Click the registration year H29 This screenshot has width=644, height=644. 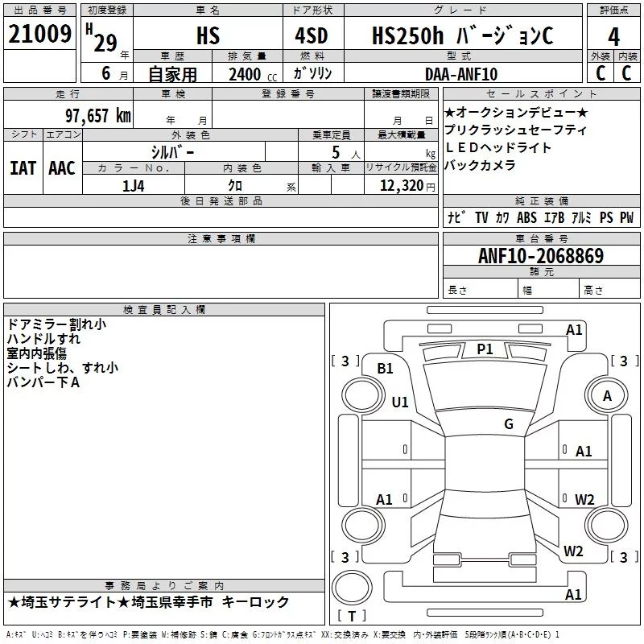coord(102,39)
